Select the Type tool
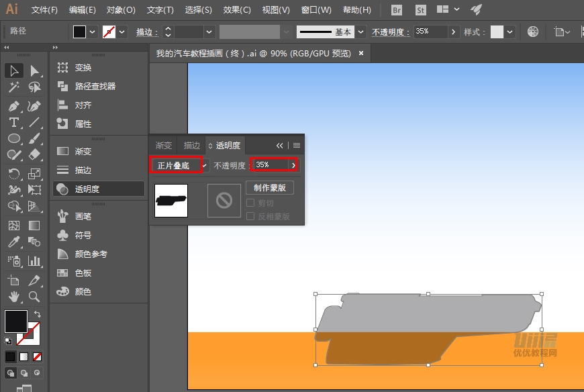The image size is (584, 392). click(x=13, y=122)
